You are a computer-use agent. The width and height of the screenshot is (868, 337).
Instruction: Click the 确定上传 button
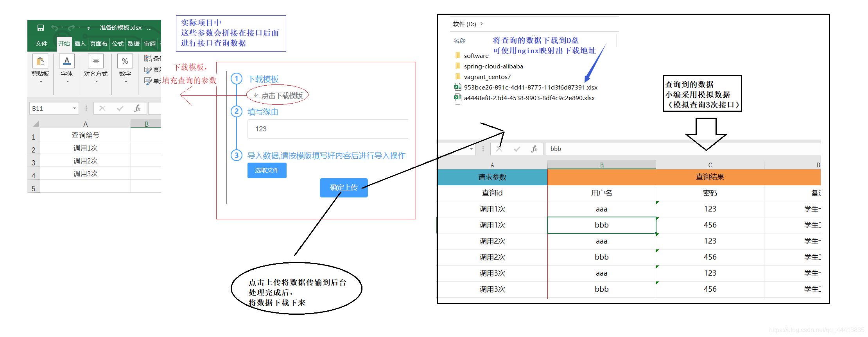[344, 188]
